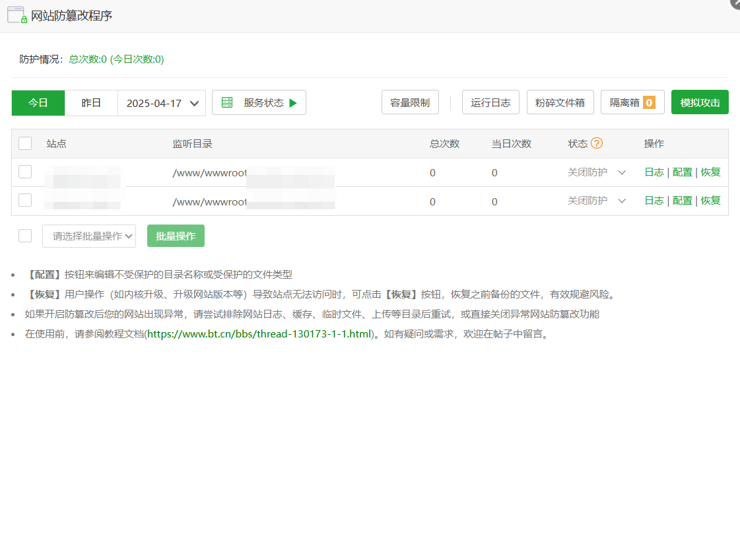Click the green server icon in 服务状态

point(227,102)
